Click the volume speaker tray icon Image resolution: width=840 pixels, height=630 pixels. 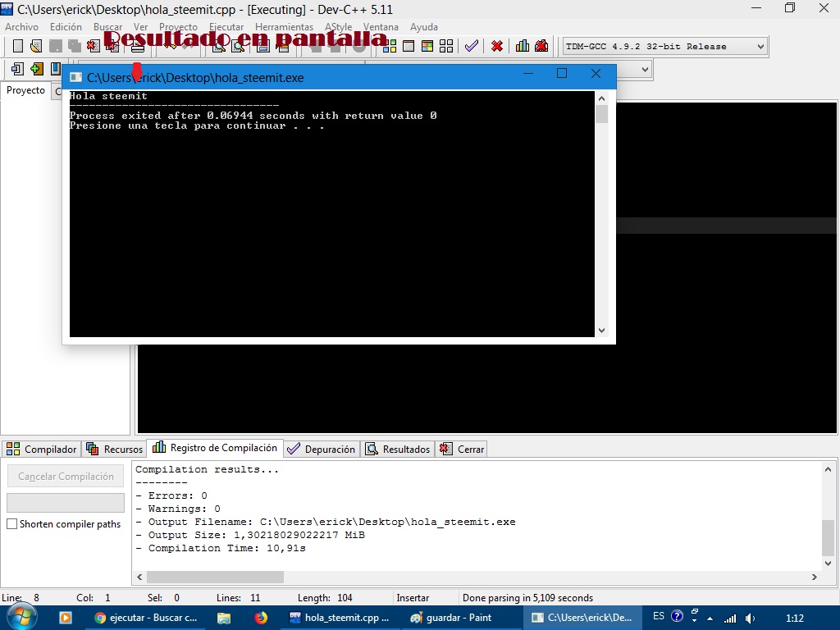pos(751,619)
